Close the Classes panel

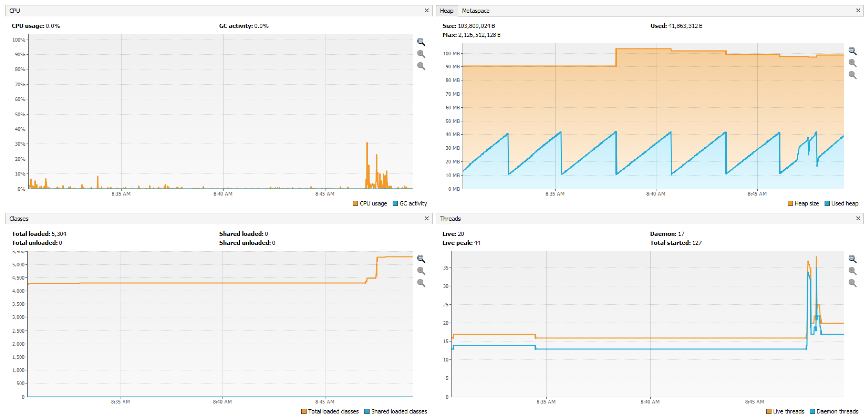(x=427, y=219)
